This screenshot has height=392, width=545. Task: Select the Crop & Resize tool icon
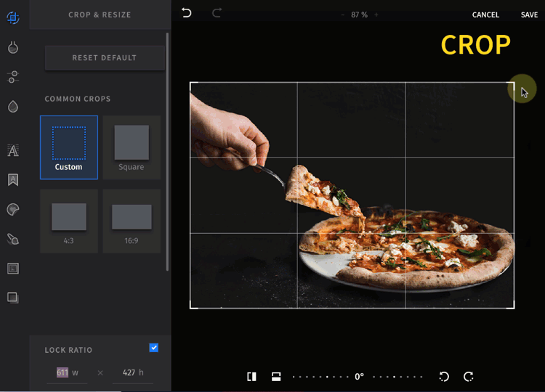(13, 17)
